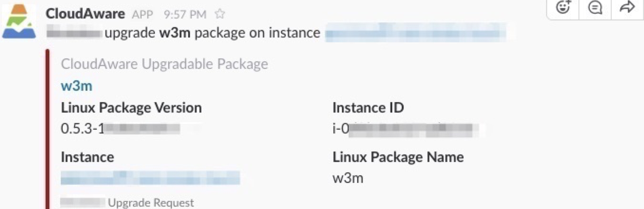Share the message using the arrow icon
644x209 pixels.
[x=627, y=7]
